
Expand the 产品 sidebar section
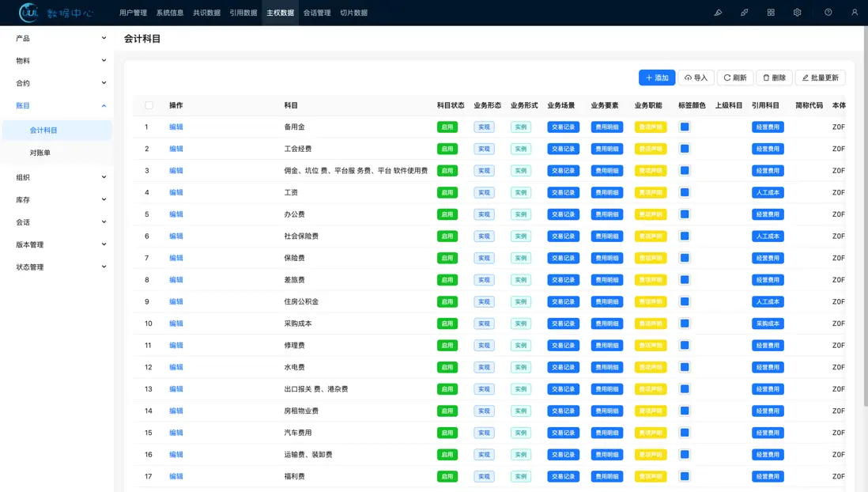[57, 38]
